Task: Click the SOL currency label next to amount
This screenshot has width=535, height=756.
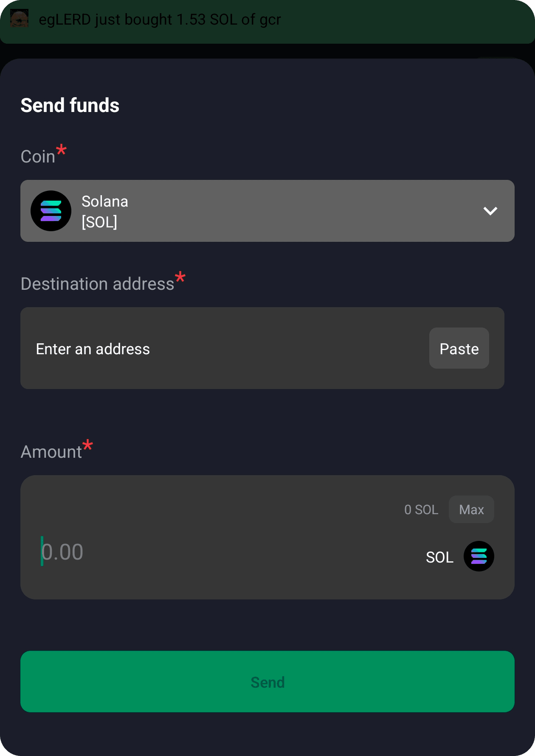Action: tap(440, 557)
